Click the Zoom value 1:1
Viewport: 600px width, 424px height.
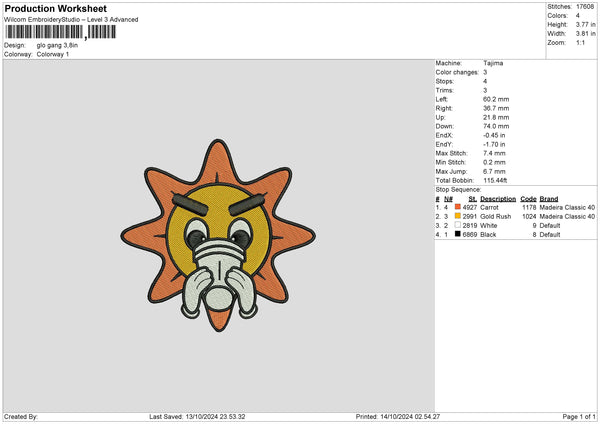tap(580, 42)
